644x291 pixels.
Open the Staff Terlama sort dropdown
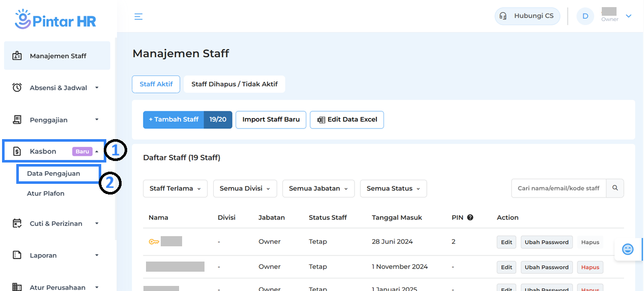(x=175, y=188)
